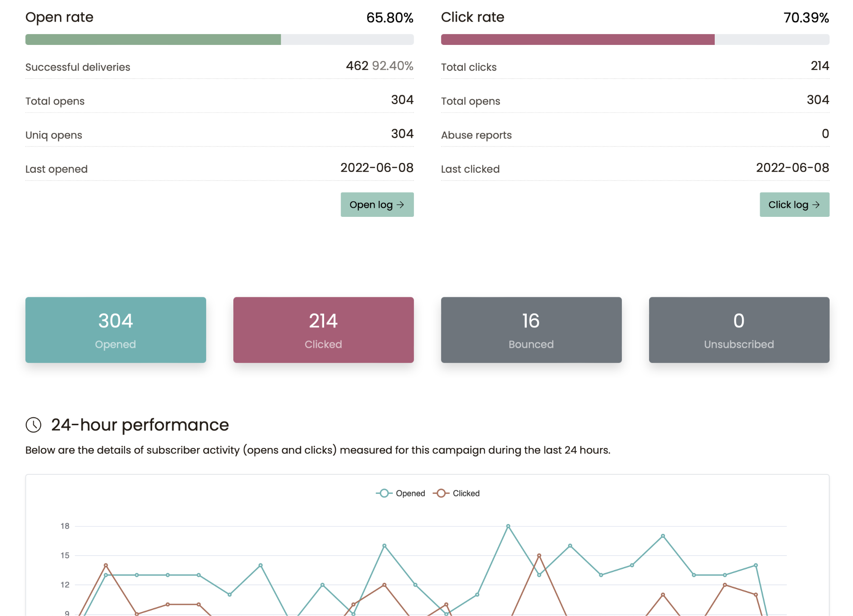Click the brown Clicked legend marker circle
The width and height of the screenshot is (853, 616).
tap(441, 493)
